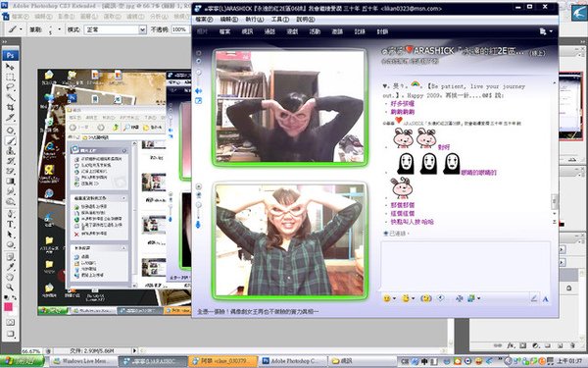This screenshot has width=588, height=368.
Task: Open the Messenger 執行 menu
Action: (254, 20)
